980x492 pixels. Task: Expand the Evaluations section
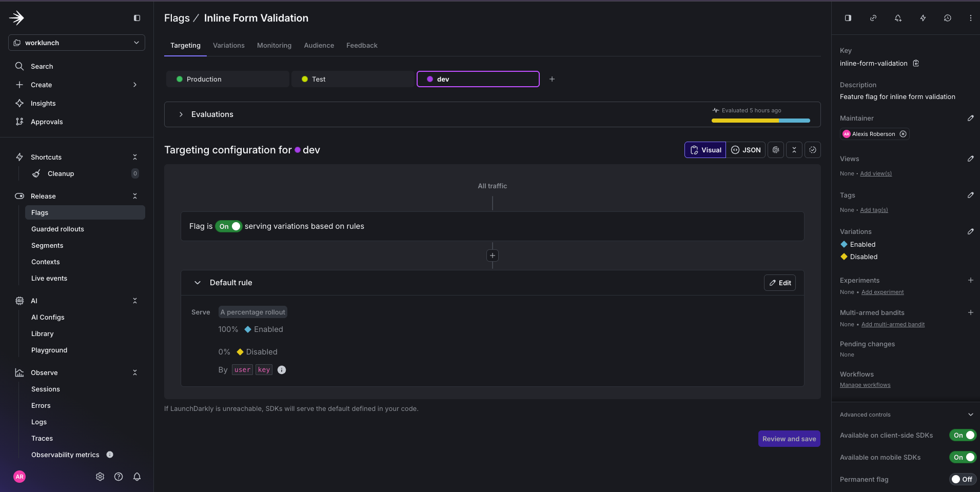point(181,114)
